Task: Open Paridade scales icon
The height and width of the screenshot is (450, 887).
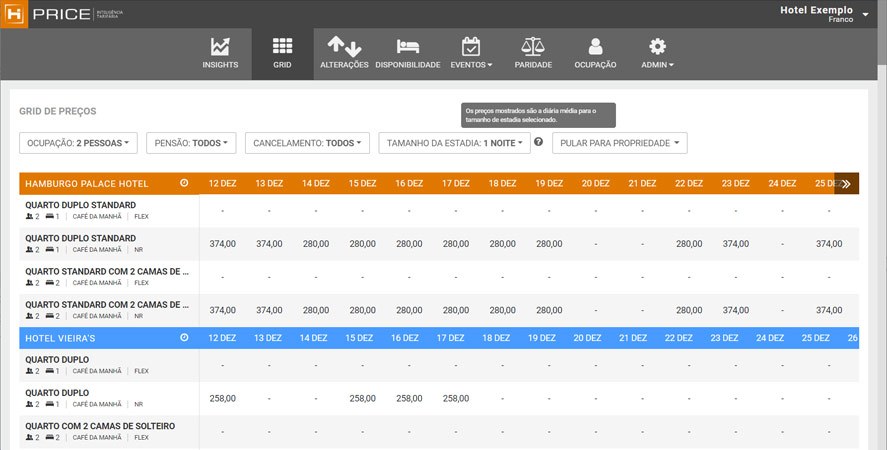Action: (x=533, y=47)
